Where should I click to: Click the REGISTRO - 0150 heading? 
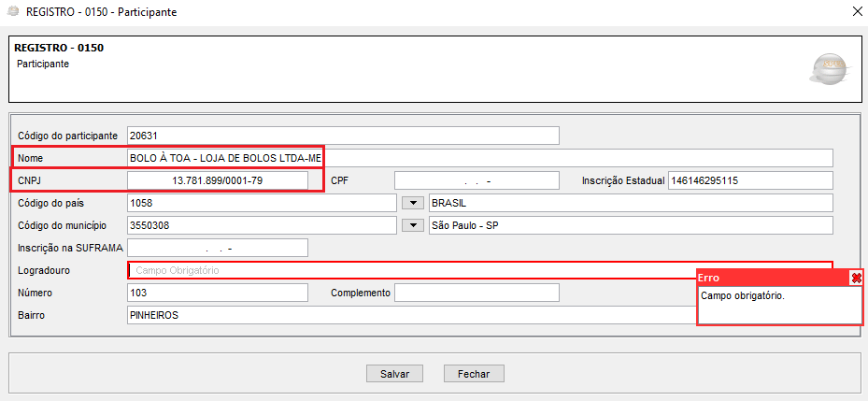[x=59, y=48]
